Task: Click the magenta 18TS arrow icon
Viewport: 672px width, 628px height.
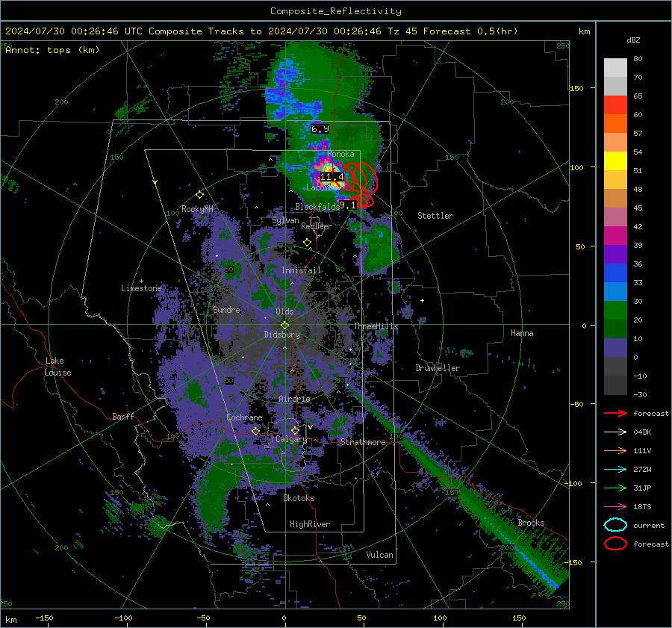Action: 615,507
